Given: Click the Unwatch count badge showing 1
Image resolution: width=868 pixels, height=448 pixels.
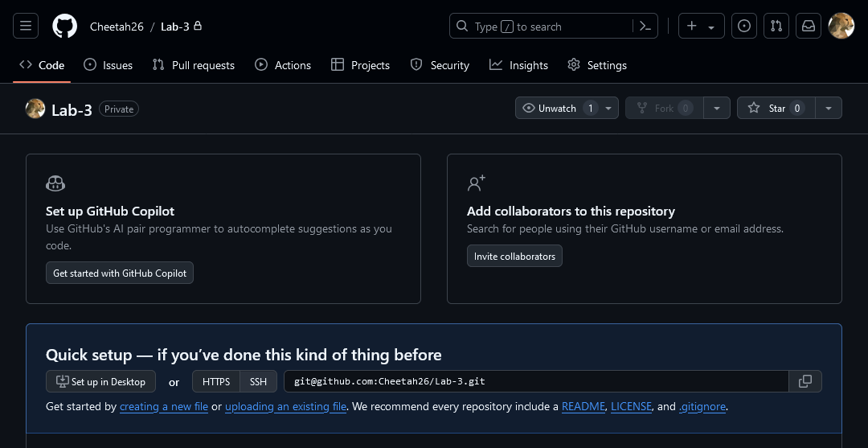Looking at the screenshot, I should pyautogui.click(x=590, y=108).
